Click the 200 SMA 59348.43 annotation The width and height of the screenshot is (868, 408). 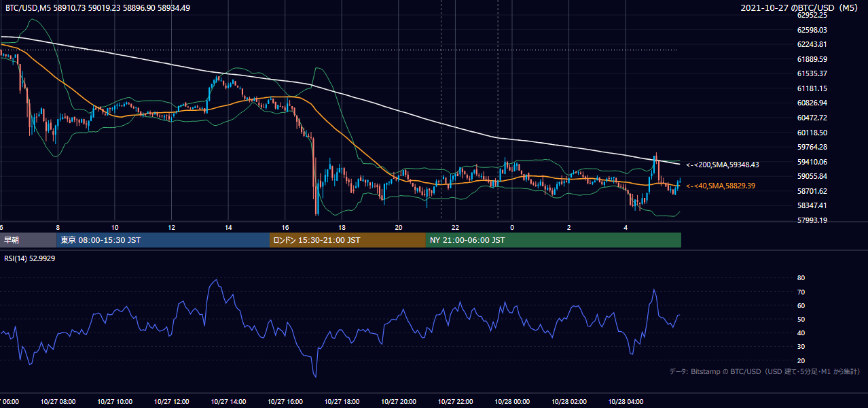[x=722, y=165]
